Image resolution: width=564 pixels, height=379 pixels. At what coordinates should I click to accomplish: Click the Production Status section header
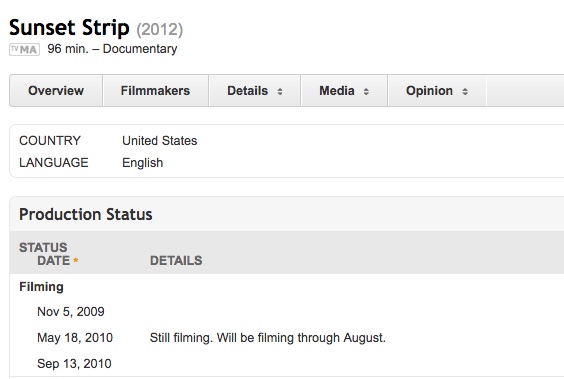[86, 214]
